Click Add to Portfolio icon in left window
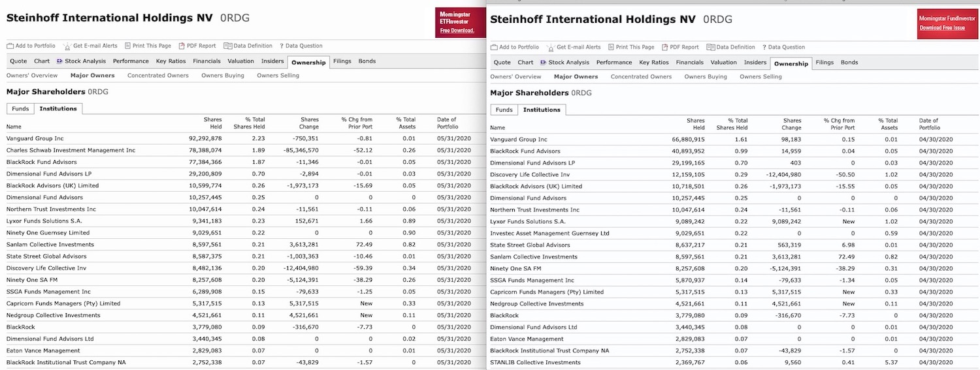Image resolution: width=980 pixels, height=370 pixels. click(x=10, y=46)
